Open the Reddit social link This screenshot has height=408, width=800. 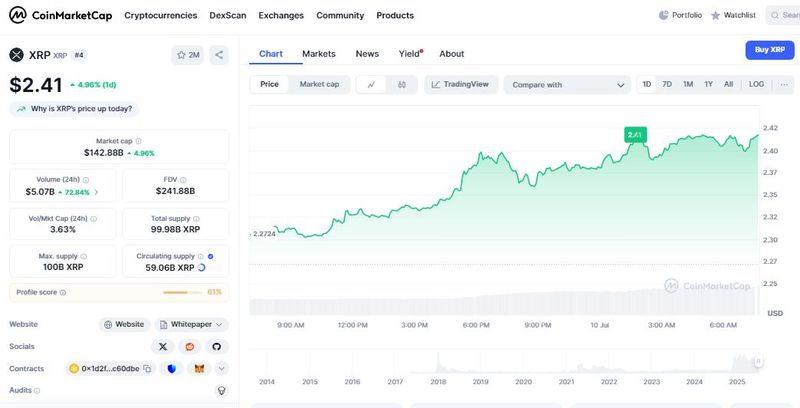click(189, 346)
